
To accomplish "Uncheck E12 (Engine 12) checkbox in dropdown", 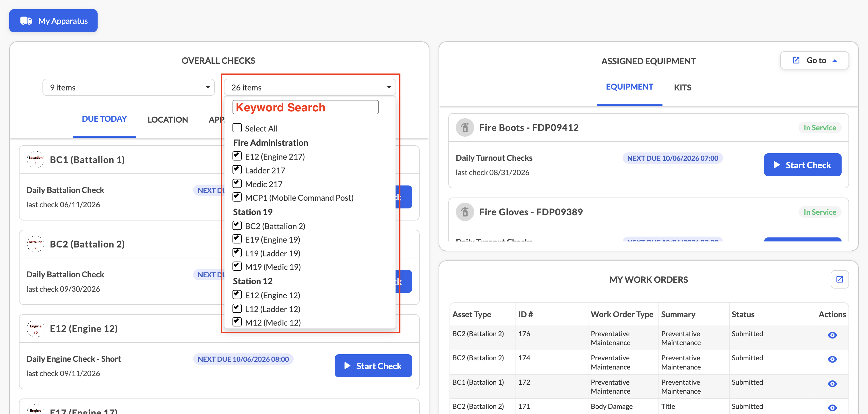I will click(237, 295).
